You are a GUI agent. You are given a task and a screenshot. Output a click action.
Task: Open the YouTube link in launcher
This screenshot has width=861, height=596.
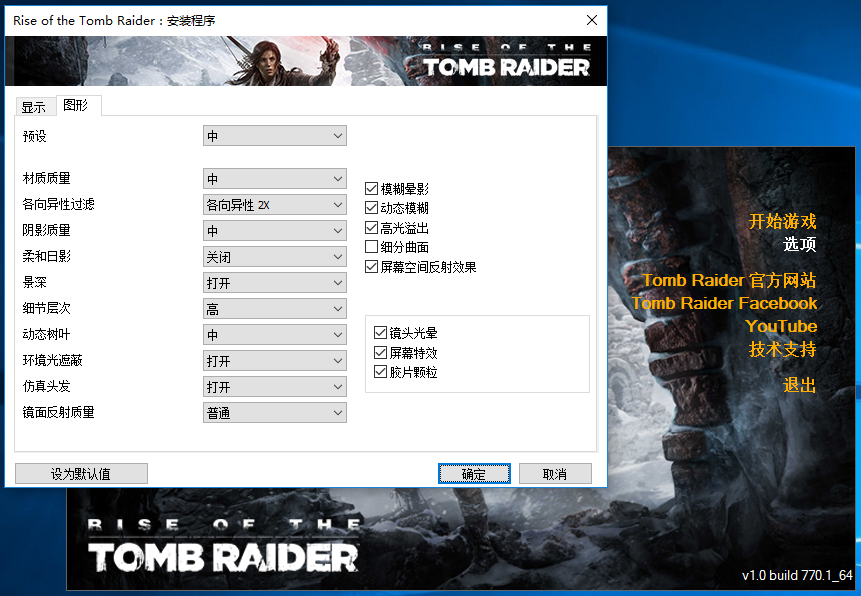(781, 326)
